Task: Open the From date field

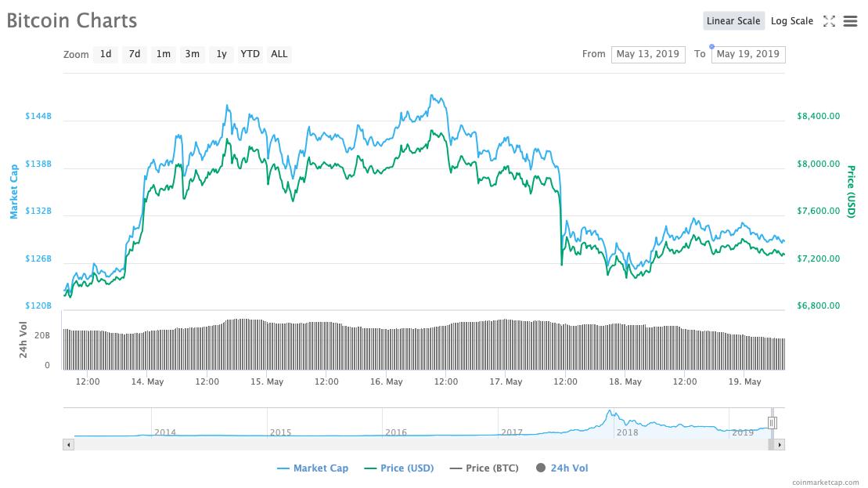Action: point(647,54)
